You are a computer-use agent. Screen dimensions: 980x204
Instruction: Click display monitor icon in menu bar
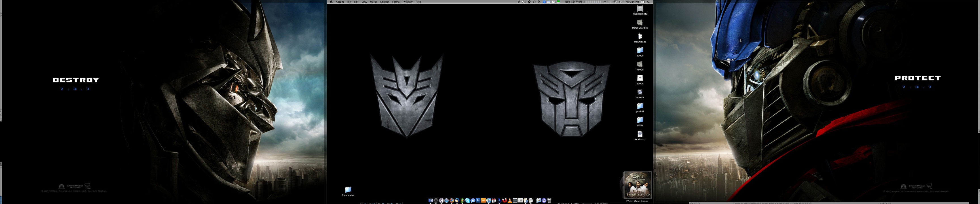tap(605, 2)
